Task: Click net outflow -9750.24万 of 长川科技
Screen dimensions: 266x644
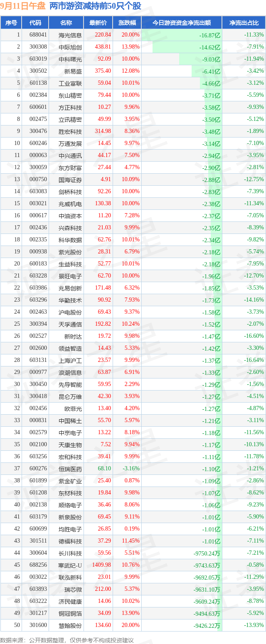Action: 207,553
